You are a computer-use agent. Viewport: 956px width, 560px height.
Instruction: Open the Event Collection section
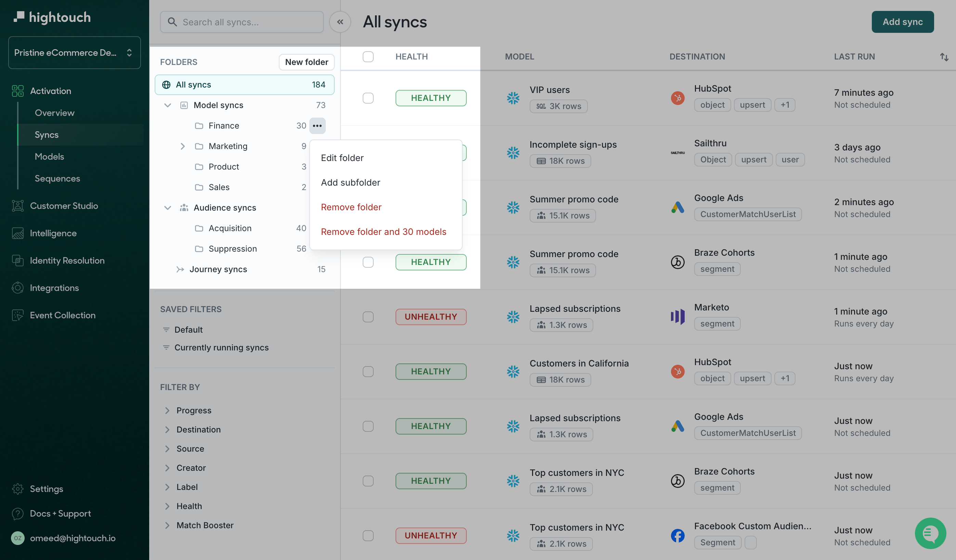coord(63,315)
